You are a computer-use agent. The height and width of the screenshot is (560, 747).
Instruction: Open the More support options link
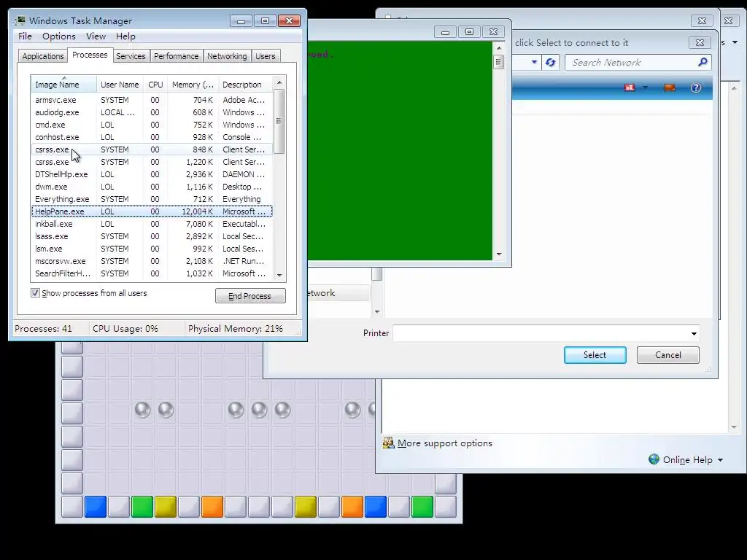pos(444,443)
